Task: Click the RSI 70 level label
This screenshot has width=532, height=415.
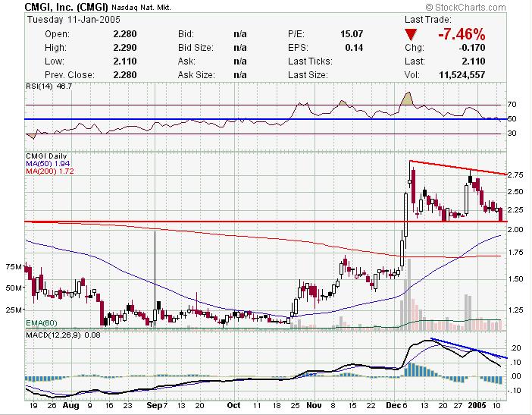Action: (x=512, y=104)
